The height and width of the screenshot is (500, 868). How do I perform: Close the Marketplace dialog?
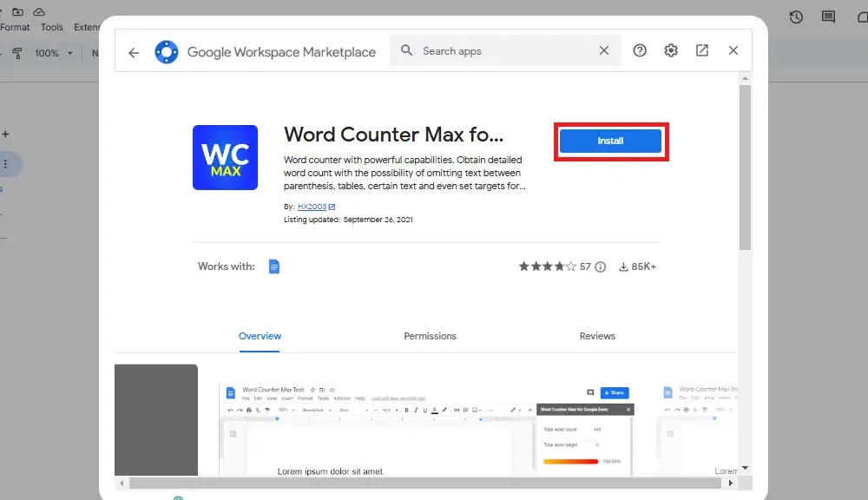pos(733,50)
